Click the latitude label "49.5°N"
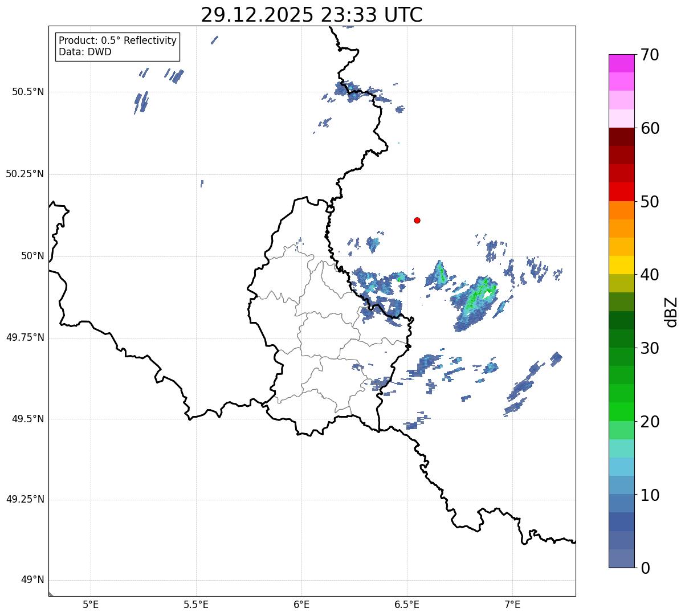685x616 pixels. click(27, 419)
